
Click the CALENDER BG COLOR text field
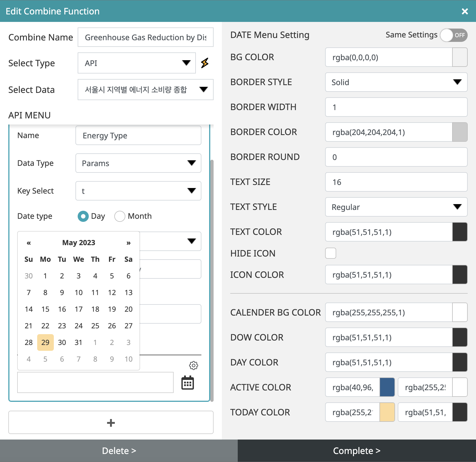tap(389, 312)
